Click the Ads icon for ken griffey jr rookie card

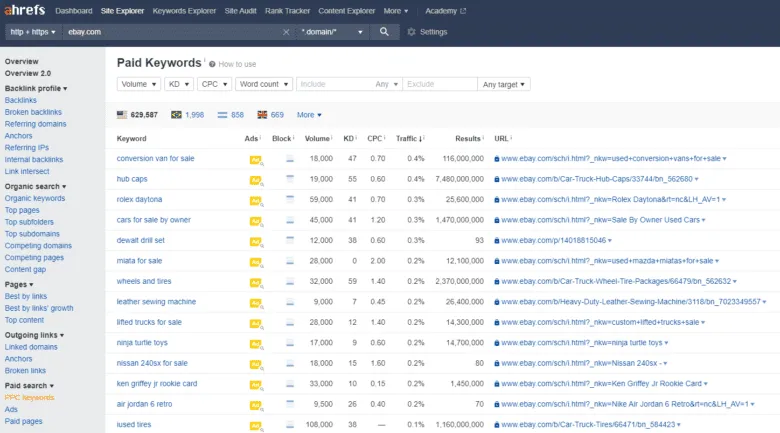[256, 385]
